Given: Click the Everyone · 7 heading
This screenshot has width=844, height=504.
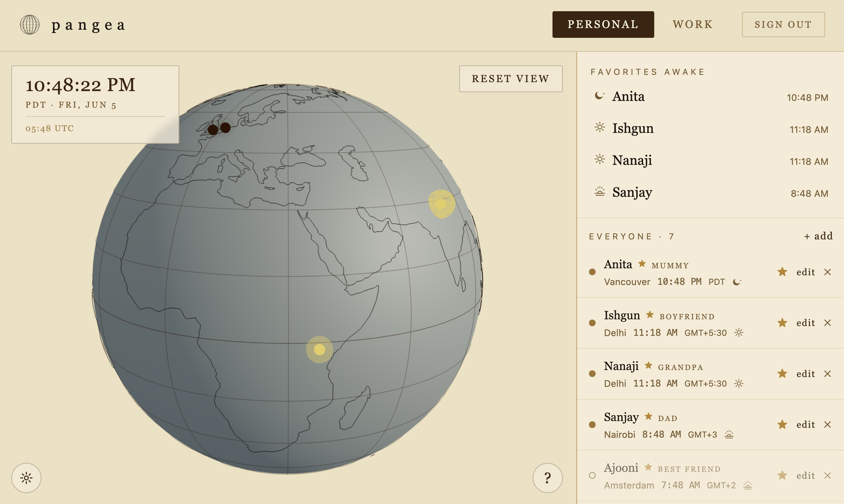Looking at the screenshot, I should 631,237.
